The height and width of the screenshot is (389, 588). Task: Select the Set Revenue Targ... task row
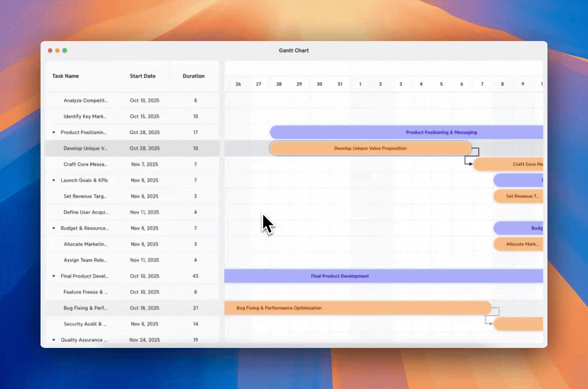click(x=132, y=196)
